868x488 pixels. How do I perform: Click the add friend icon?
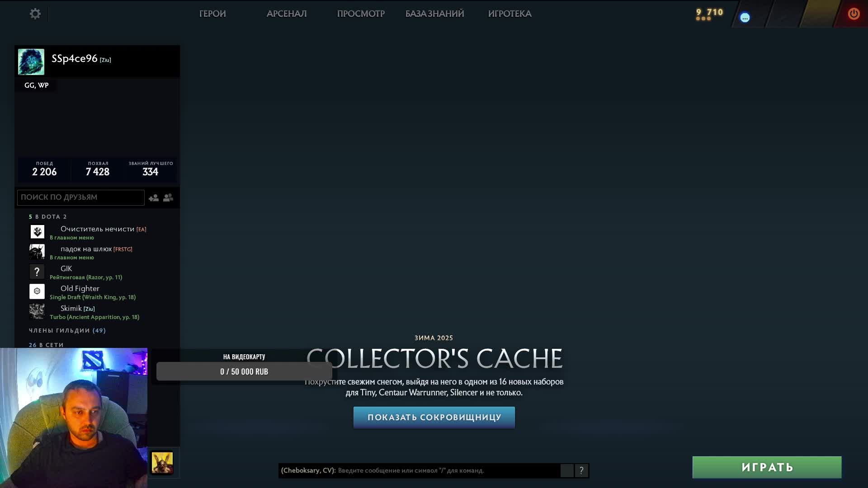pos(154,198)
